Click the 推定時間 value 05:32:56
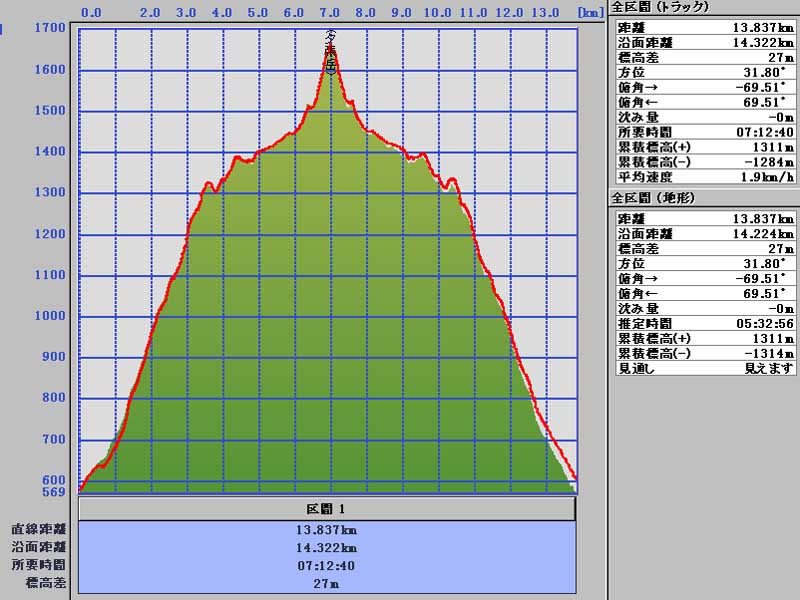The height and width of the screenshot is (600, 800). pos(765,323)
